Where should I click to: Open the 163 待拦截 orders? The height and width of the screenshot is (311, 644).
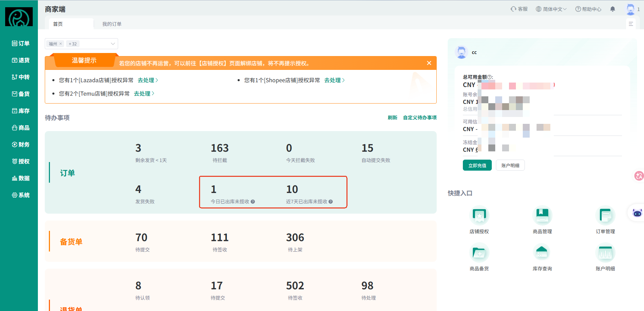(x=220, y=152)
